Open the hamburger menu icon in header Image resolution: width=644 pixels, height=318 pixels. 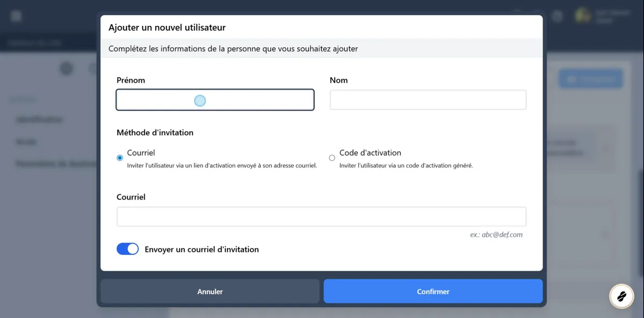[16, 16]
